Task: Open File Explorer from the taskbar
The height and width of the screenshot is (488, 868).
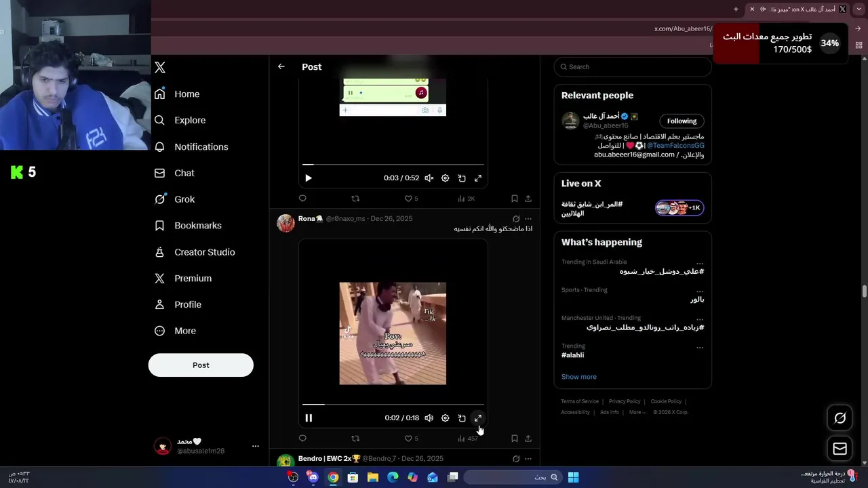Action: (x=373, y=477)
